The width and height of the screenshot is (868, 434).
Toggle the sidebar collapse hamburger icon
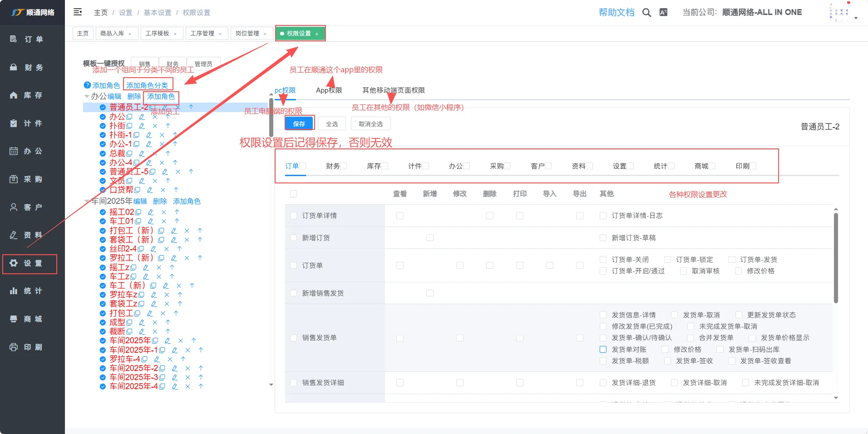pyautogui.click(x=78, y=12)
